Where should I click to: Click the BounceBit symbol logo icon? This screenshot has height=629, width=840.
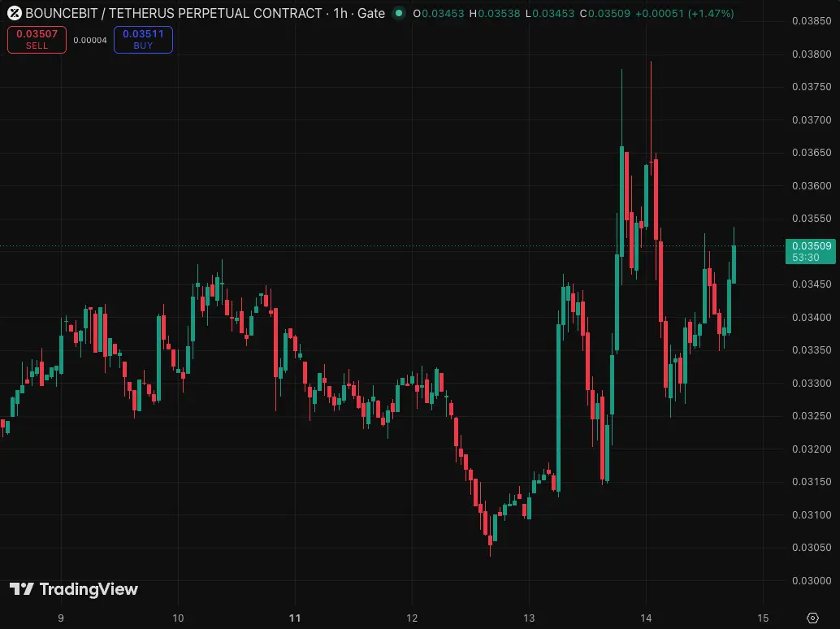(15, 13)
